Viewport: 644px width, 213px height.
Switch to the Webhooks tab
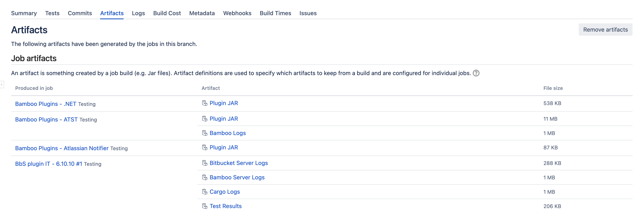237,13
